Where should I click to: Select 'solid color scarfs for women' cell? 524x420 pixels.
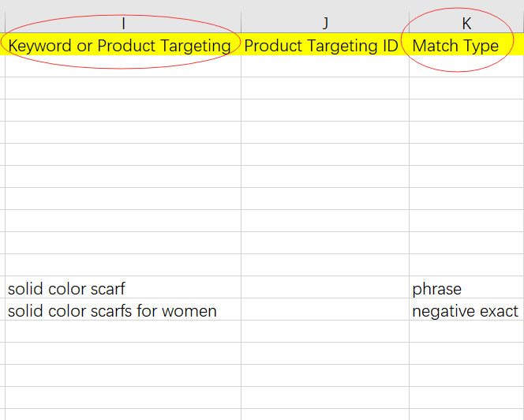[112, 311]
